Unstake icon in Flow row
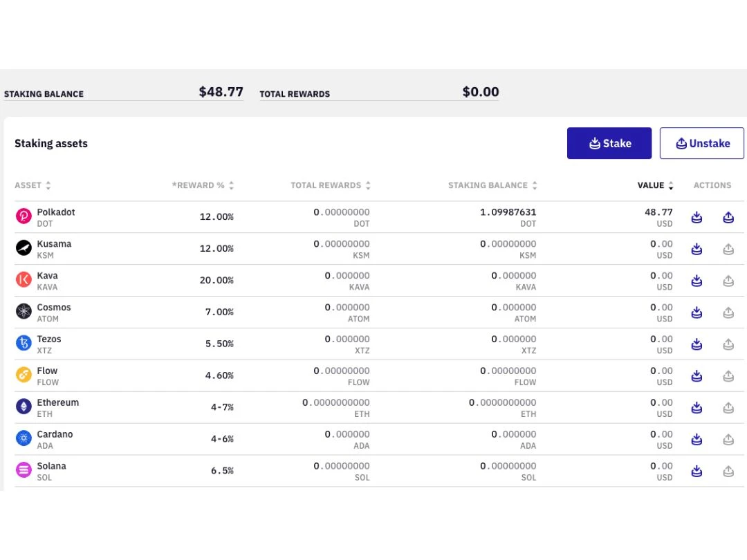Image resolution: width=747 pixels, height=560 pixels. (x=728, y=376)
